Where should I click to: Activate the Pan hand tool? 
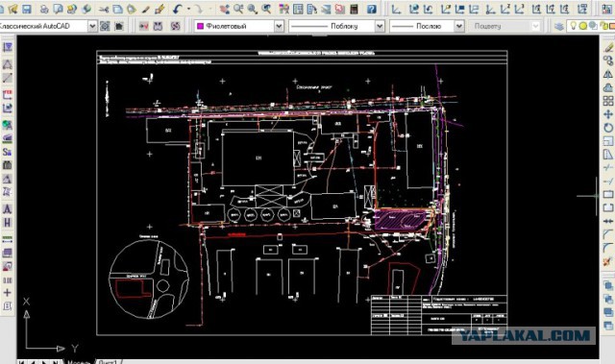224,9
